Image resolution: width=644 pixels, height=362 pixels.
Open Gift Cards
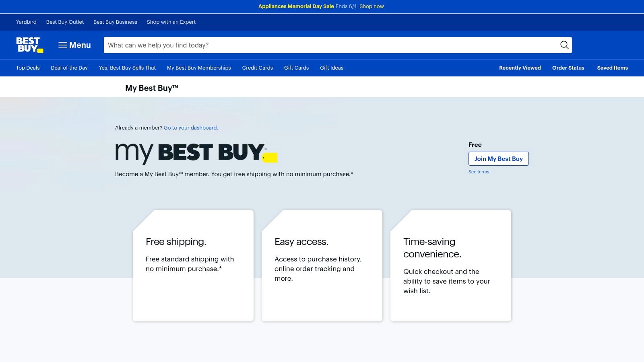pyautogui.click(x=296, y=68)
